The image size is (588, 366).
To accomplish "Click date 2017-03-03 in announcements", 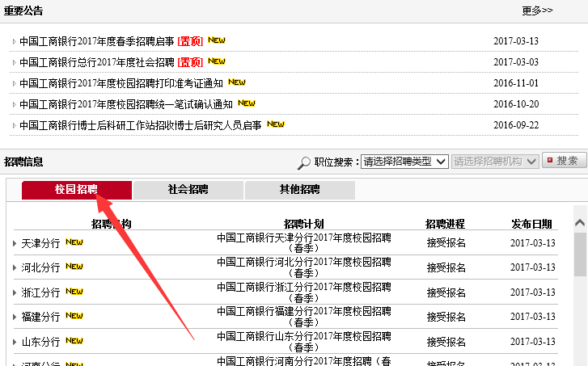I will [x=516, y=62].
